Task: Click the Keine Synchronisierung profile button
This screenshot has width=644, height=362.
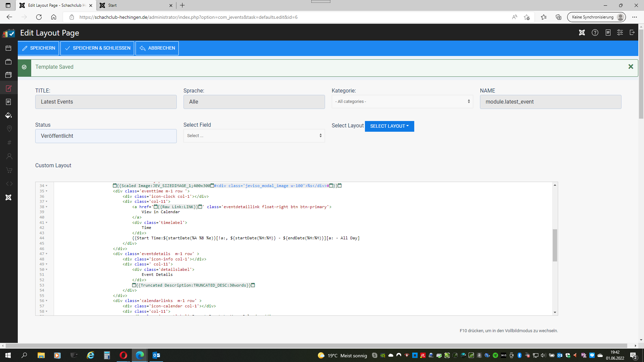Action: [596, 17]
